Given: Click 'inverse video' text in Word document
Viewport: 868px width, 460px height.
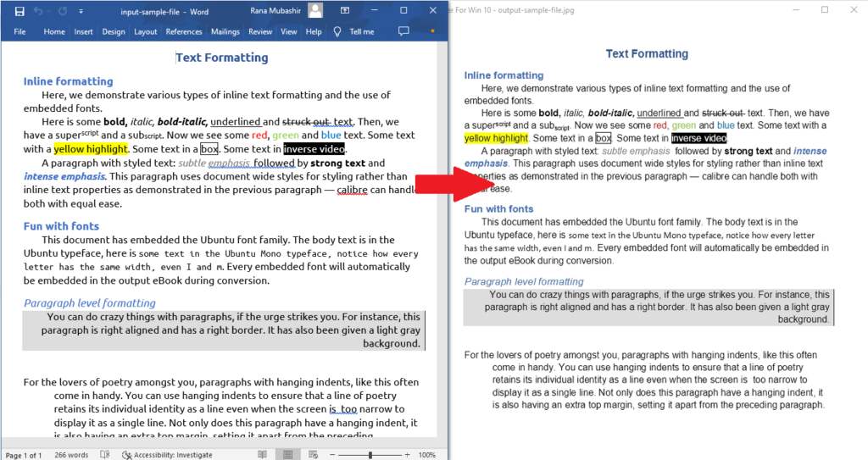Looking at the screenshot, I should [x=314, y=149].
